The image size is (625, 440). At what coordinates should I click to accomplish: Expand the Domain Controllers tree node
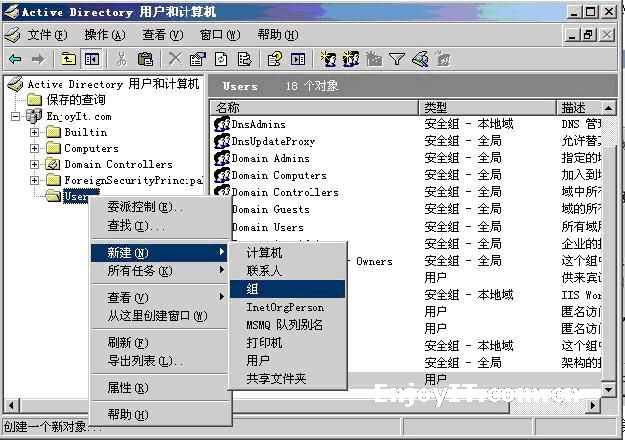point(34,164)
